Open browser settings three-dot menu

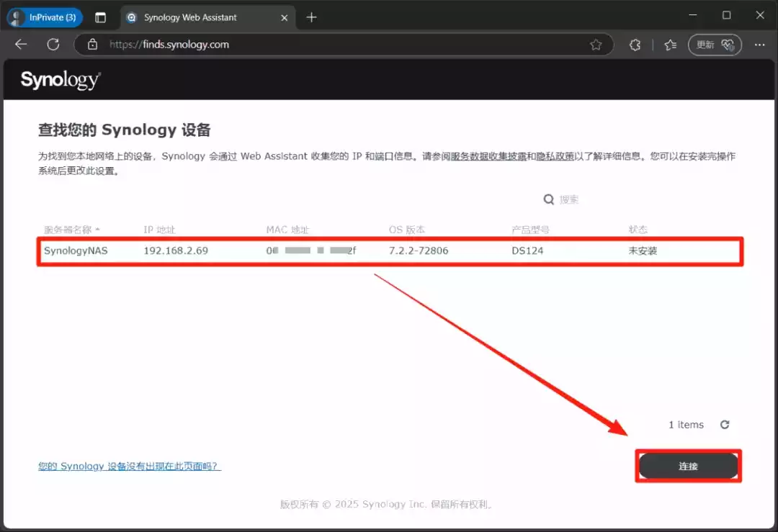coord(759,45)
